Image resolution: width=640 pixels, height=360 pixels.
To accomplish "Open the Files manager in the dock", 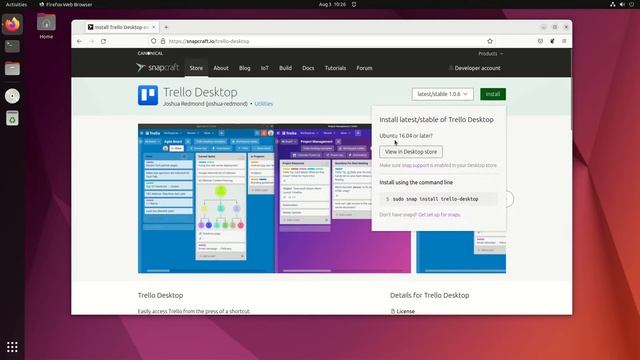I will 12,69.
